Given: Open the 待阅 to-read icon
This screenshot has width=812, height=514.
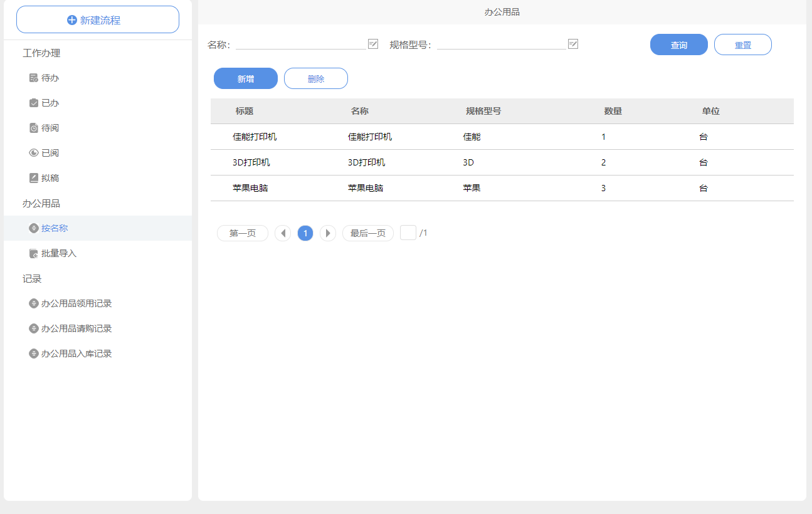Looking at the screenshot, I should 34,128.
